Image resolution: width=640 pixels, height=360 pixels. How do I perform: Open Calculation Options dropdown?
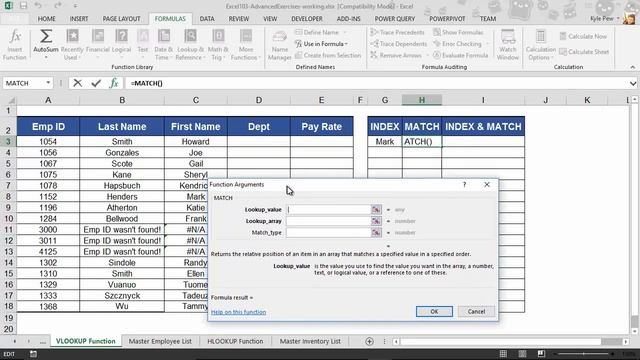(540, 45)
